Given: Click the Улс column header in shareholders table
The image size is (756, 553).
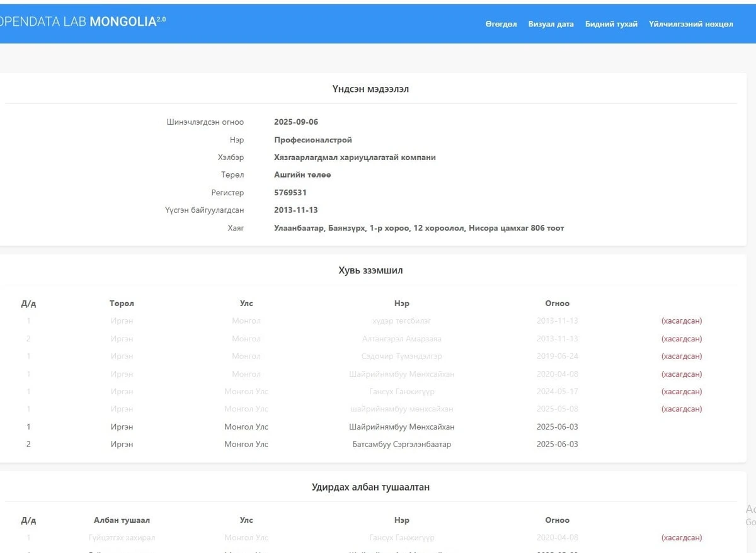Looking at the screenshot, I should click(x=246, y=304).
